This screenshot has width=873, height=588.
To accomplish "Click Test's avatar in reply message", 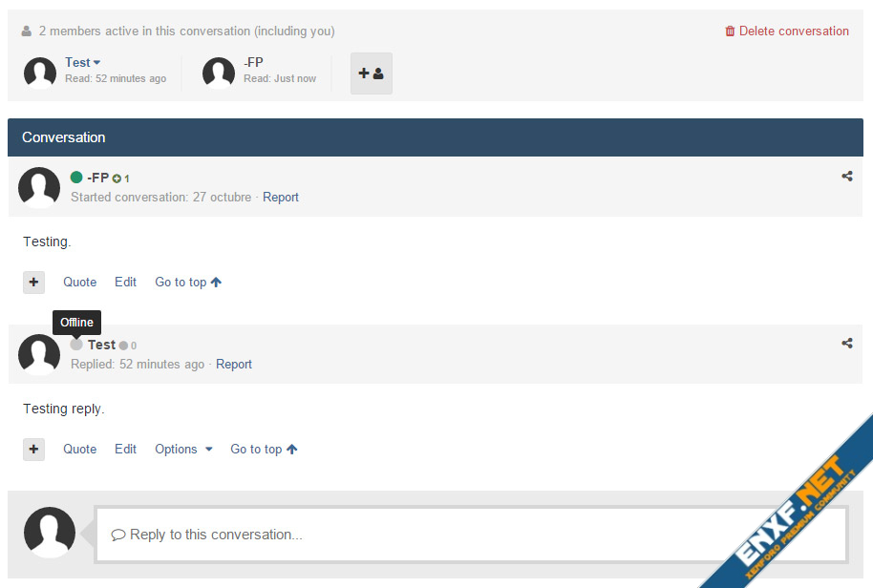I will click(x=39, y=354).
